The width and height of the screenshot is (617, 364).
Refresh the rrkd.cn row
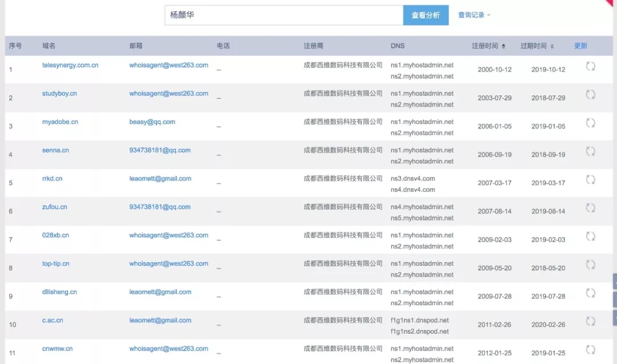[x=590, y=180]
